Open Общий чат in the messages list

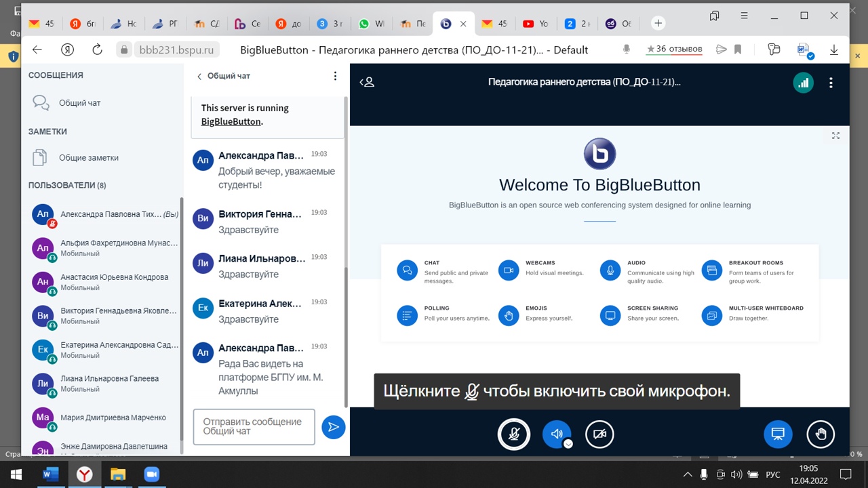click(x=79, y=103)
